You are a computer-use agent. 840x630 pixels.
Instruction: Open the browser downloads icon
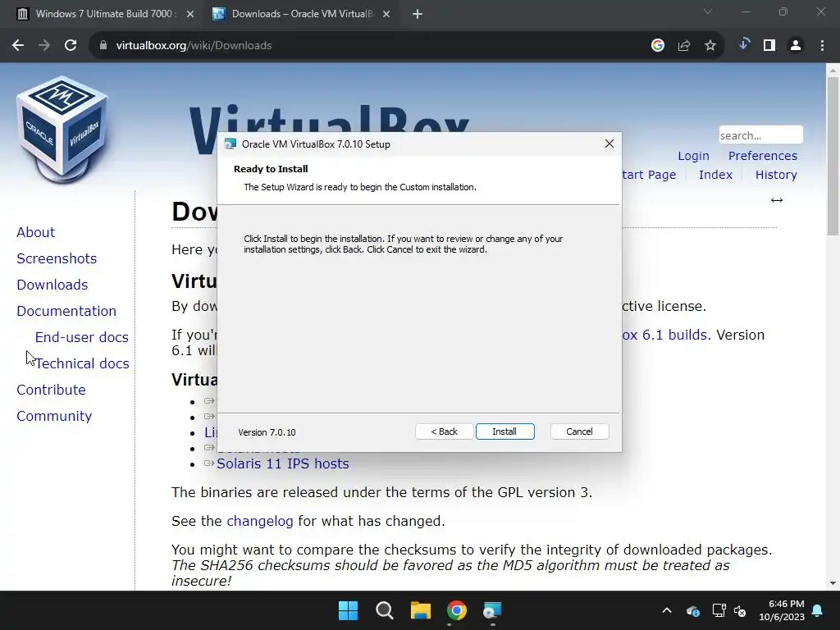[743, 45]
